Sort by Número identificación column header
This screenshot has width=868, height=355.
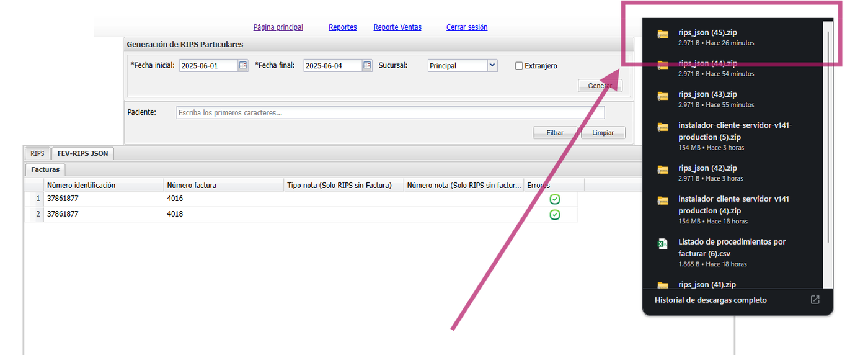[104, 185]
